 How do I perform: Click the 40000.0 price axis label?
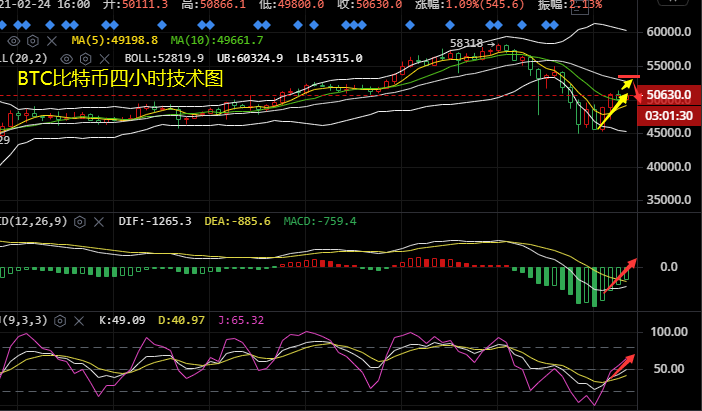[668, 167]
